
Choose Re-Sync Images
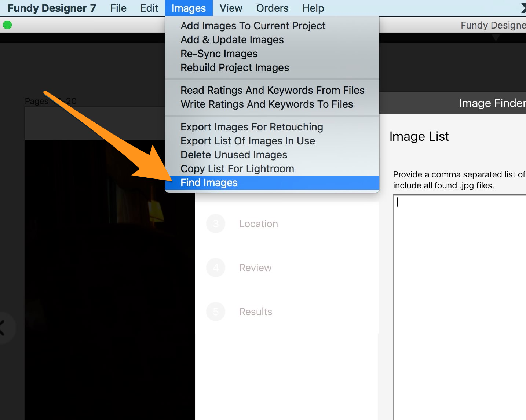[x=272, y=54]
